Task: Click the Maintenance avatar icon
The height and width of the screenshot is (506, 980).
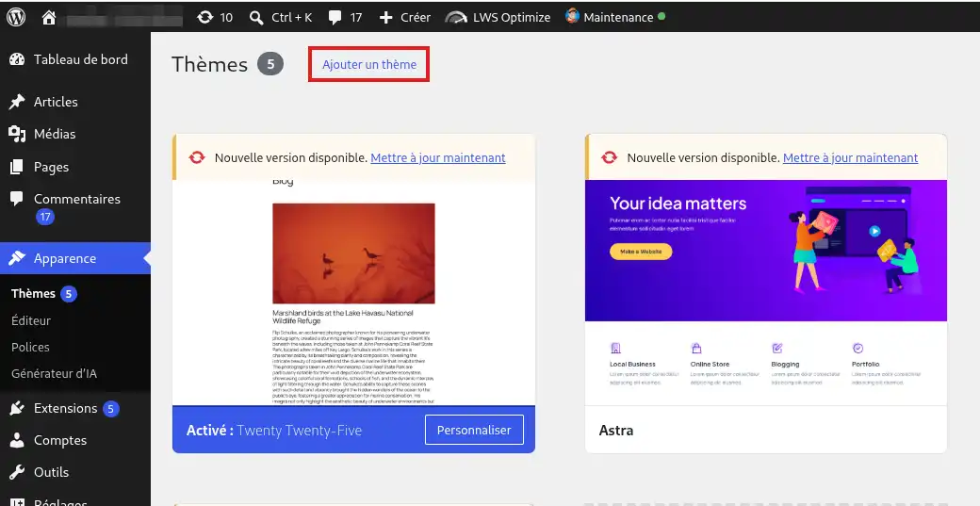Action: pos(572,16)
